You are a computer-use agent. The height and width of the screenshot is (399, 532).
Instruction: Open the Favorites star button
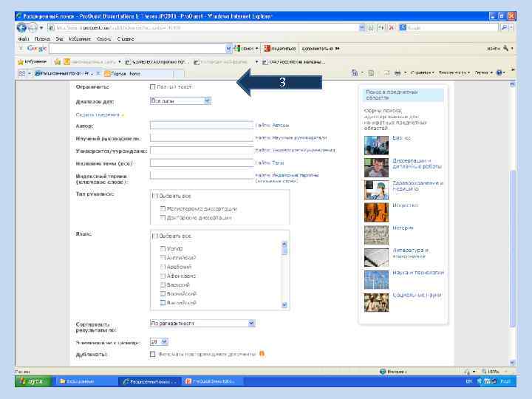(32, 62)
